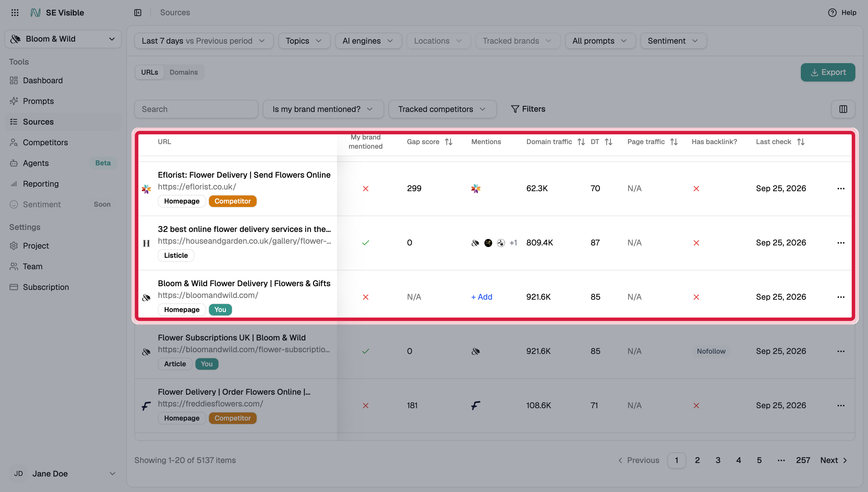Open more options for Eflorist row
The width and height of the screenshot is (868, 492).
click(x=841, y=188)
